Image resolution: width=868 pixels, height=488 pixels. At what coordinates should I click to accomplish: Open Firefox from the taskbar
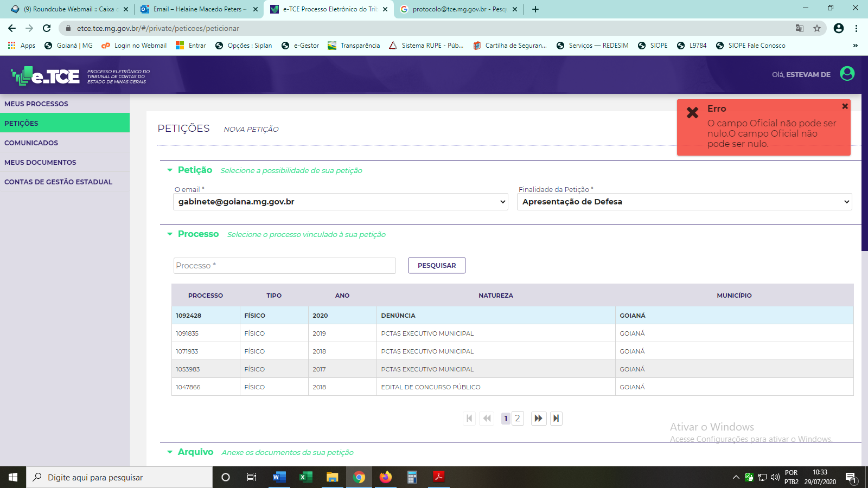385,477
